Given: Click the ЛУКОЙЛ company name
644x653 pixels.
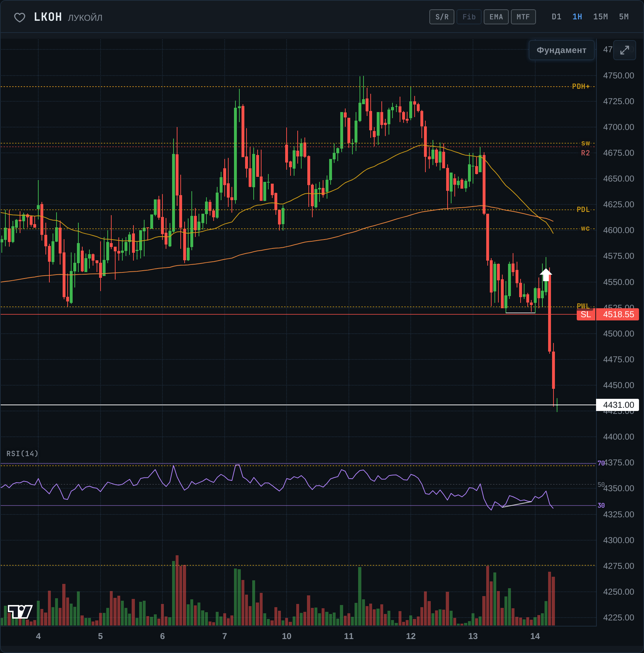Looking at the screenshot, I should click(x=85, y=18).
